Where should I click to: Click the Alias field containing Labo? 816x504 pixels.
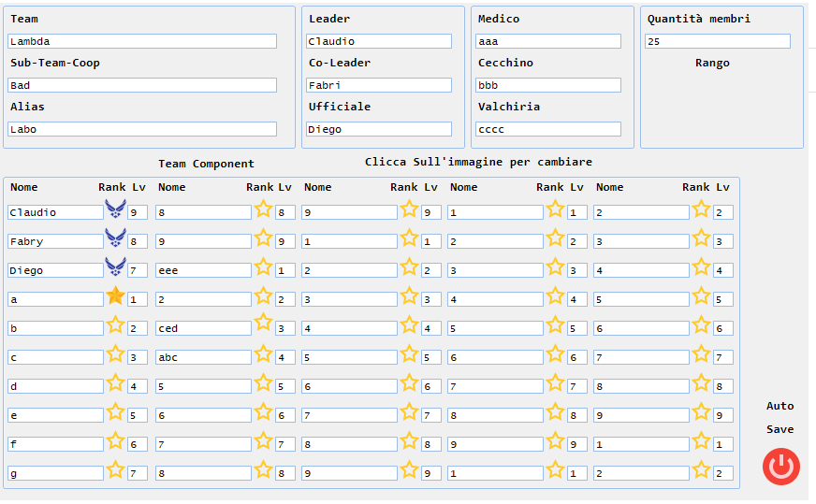pyautogui.click(x=142, y=129)
